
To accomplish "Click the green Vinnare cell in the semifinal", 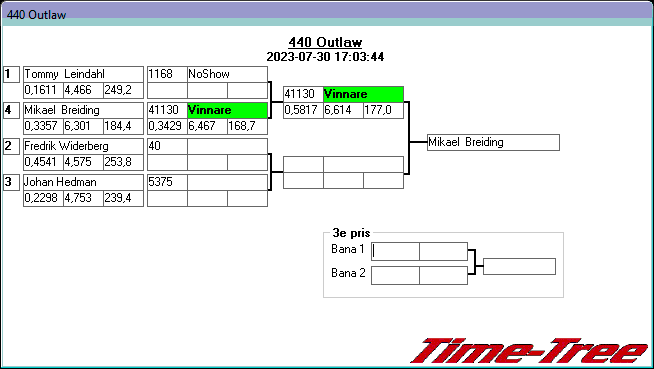I will tap(363, 94).
